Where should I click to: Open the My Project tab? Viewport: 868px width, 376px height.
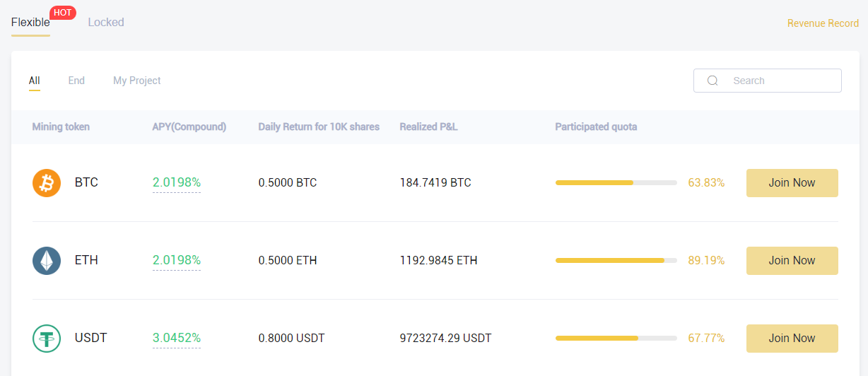137,81
